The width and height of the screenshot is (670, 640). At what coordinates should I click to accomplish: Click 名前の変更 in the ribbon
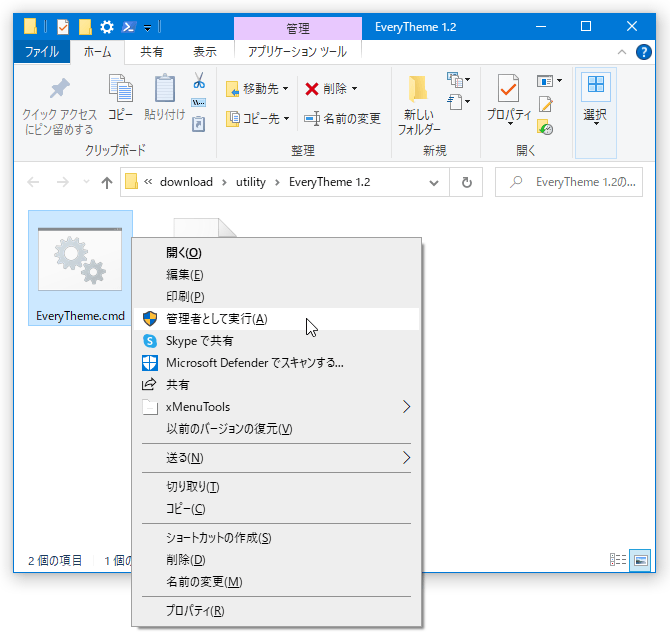pos(342,118)
